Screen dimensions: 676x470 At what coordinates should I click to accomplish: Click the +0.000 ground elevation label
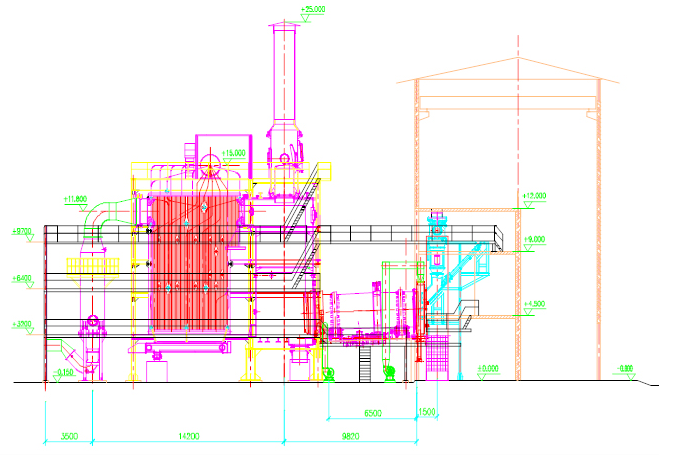[x=487, y=368]
